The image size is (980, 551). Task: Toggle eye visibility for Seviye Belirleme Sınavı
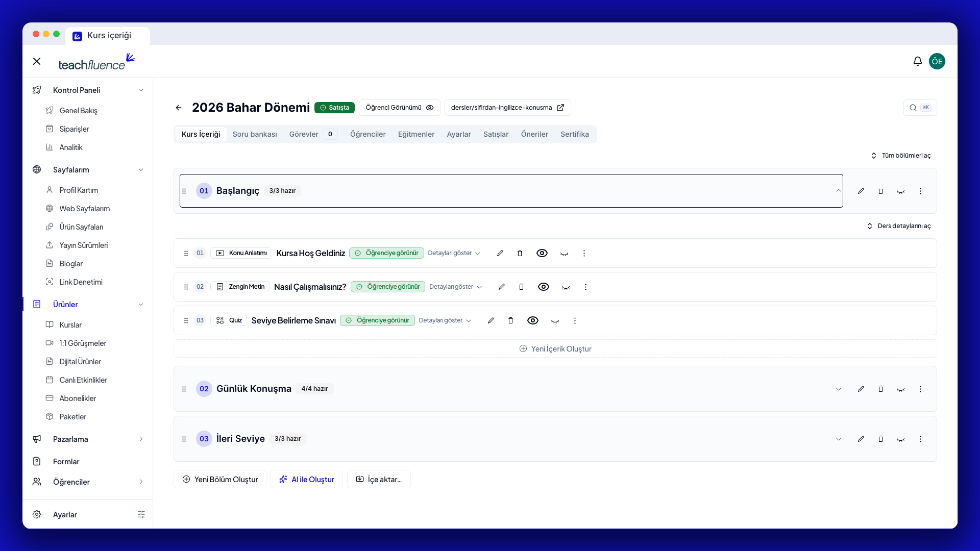click(533, 320)
